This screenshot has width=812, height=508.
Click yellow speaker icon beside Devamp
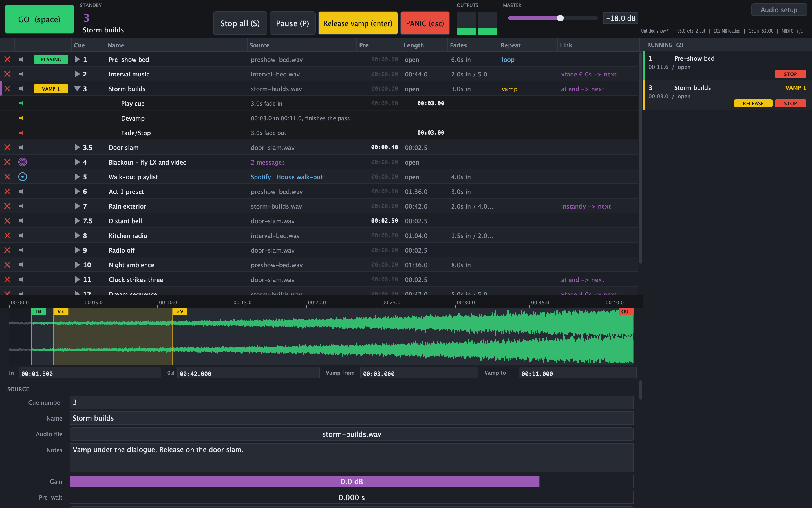(x=21, y=118)
